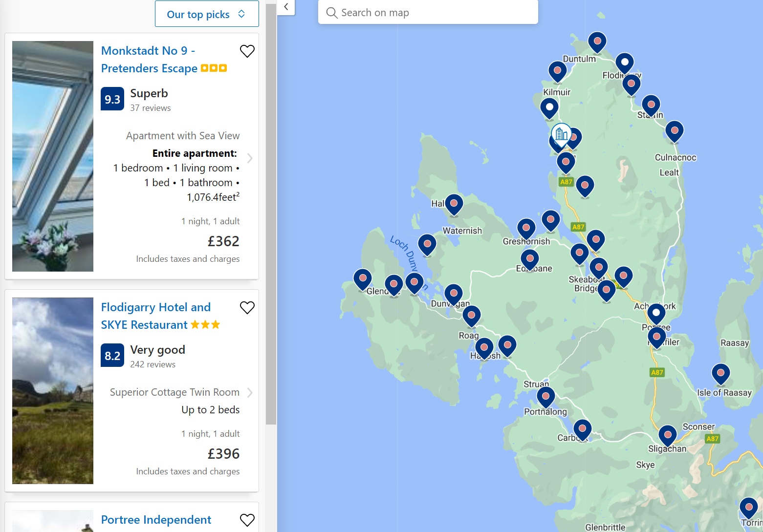
Task: Collapse the results panel with arrow
Action: click(x=286, y=7)
